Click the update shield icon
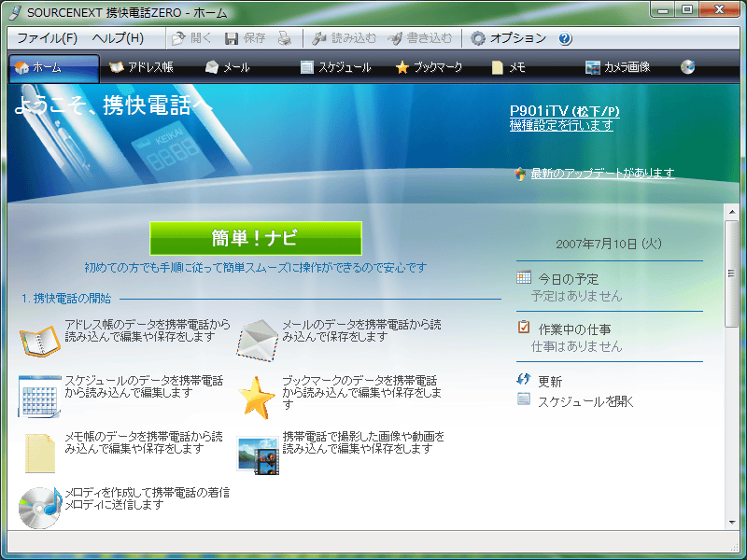The width and height of the screenshot is (747, 560). pyautogui.click(x=520, y=174)
